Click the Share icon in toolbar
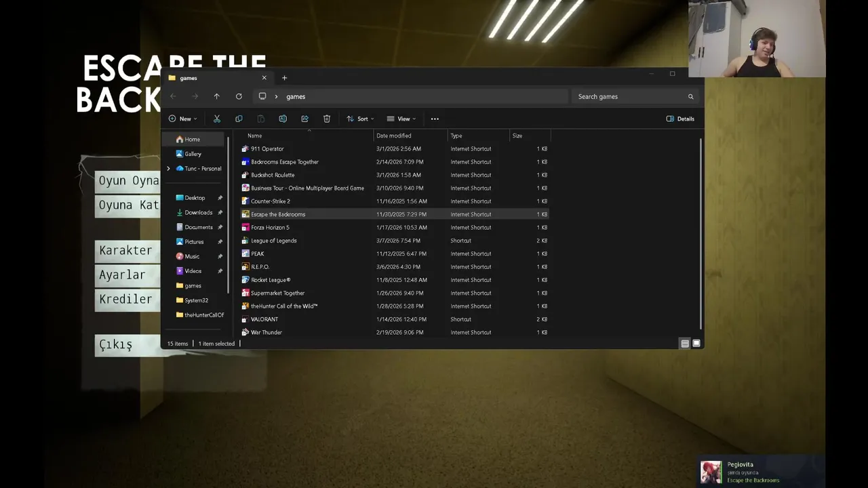This screenshot has height=488, width=868. pyautogui.click(x=304, y=119)
